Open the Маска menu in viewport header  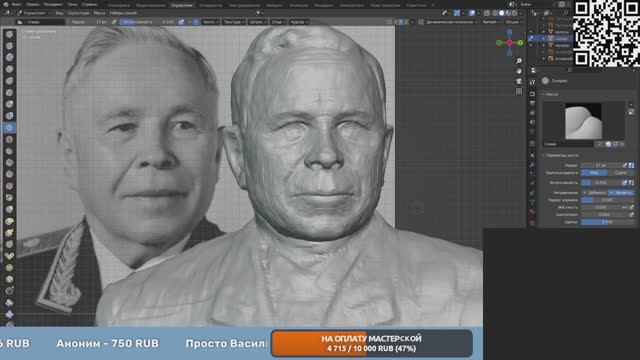tap(99, 13)
